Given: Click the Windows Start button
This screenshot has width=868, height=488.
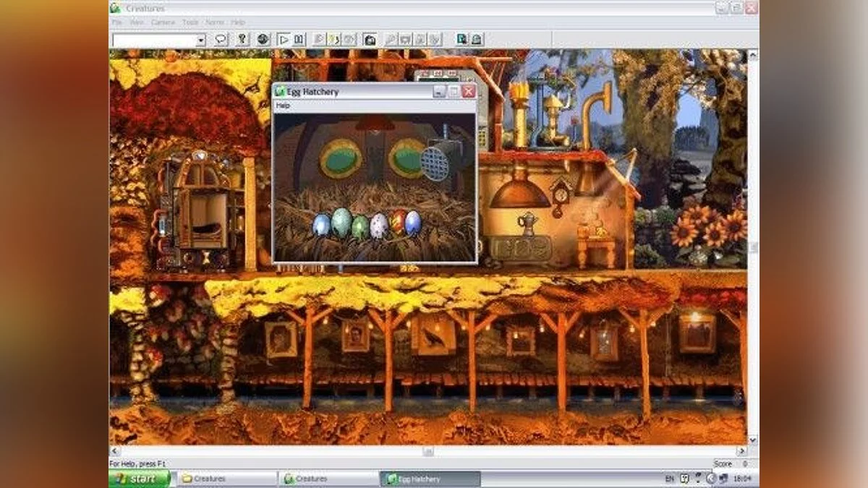Looking at the screenshot, I should [140, 479].
